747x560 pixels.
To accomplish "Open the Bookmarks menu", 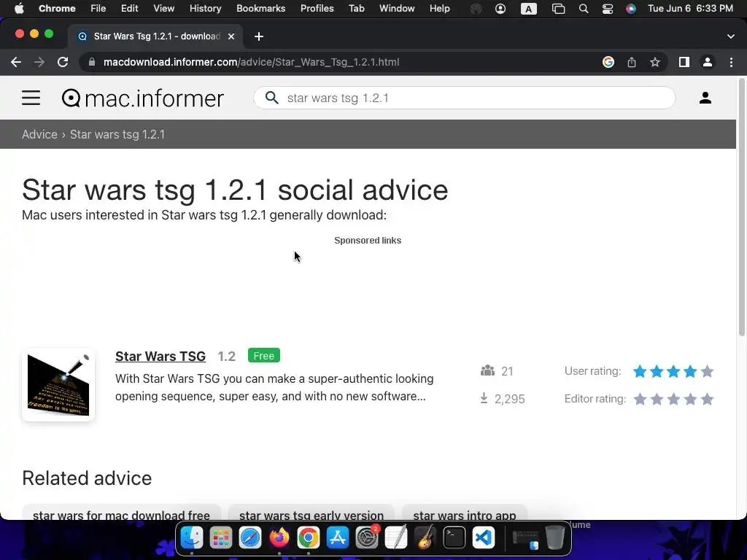I will [260, 8].
